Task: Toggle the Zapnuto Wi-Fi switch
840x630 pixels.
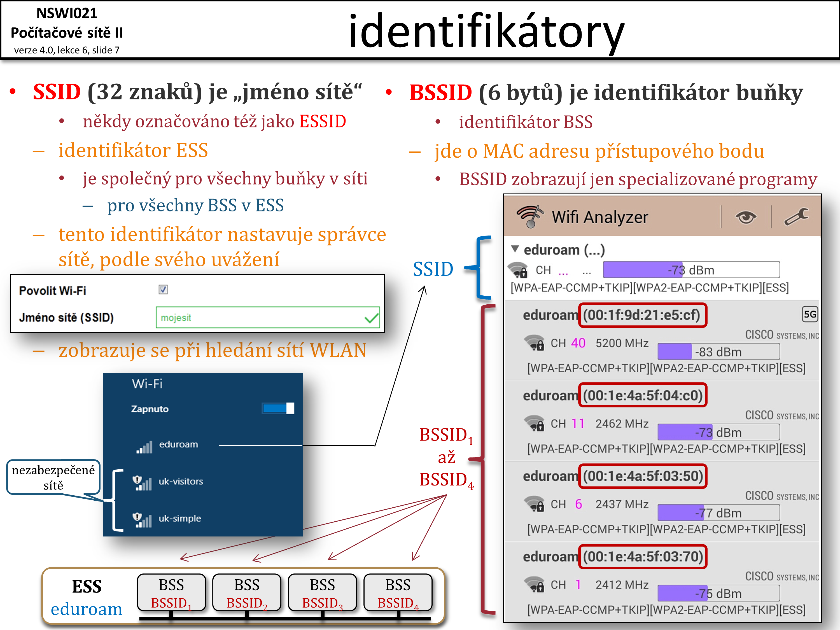Action: click(x=278, y=409)
